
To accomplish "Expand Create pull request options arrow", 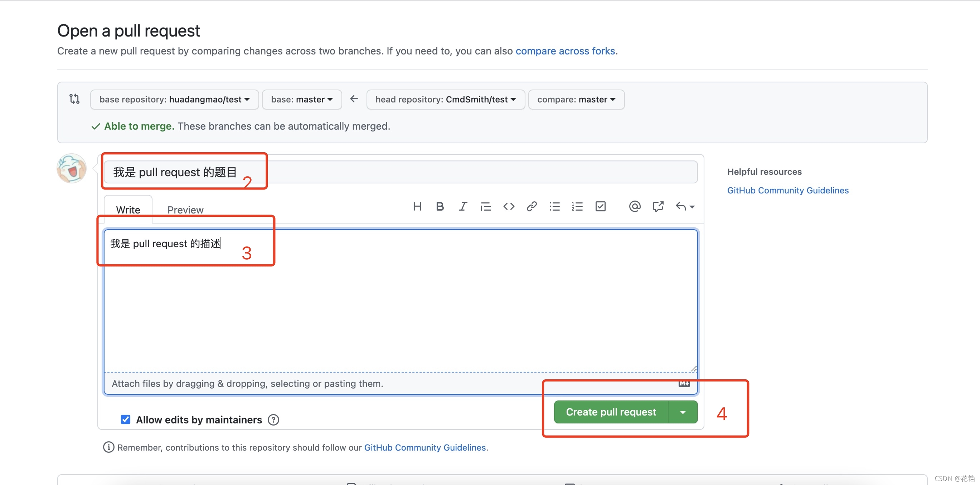I will (683, 412).
